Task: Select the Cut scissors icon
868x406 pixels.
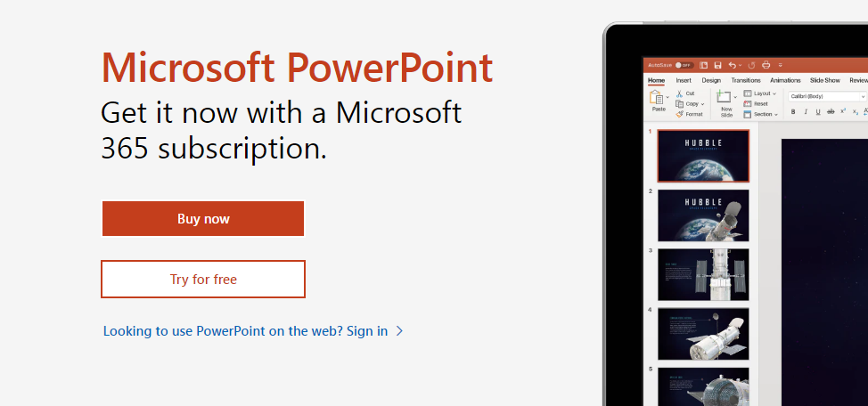Action: tap(679, 93)
